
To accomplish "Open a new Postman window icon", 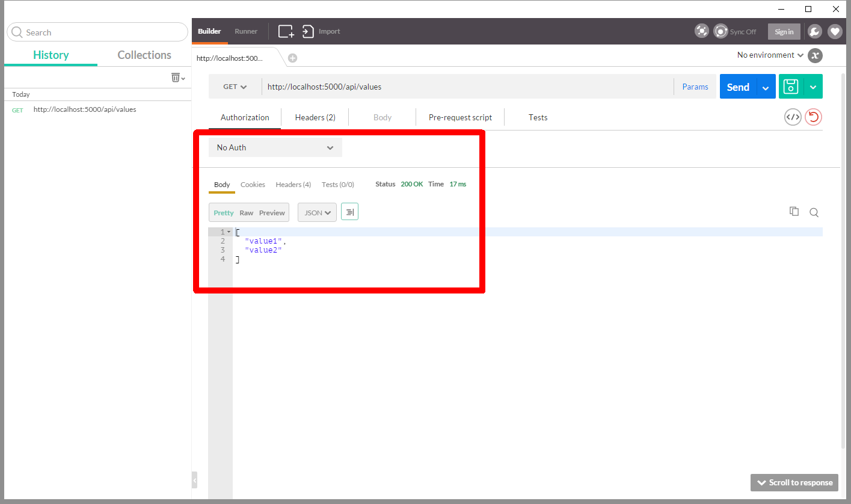I will (x=286, y=31).
